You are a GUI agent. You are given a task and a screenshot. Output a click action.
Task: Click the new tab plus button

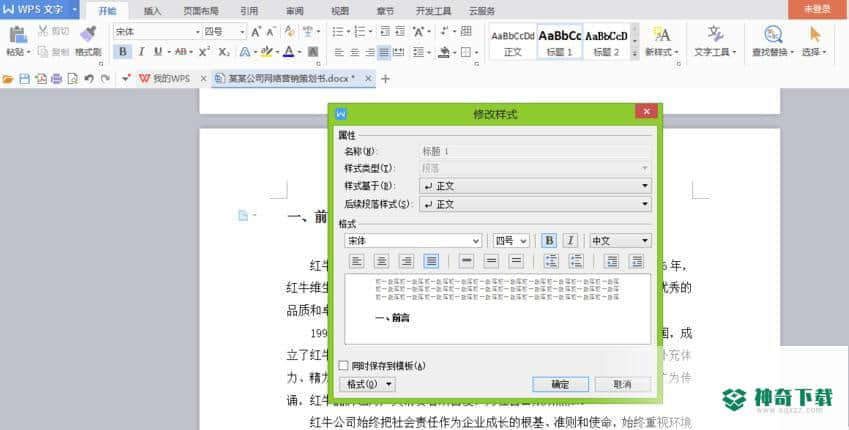pyautogui.click(x=385, y=79)
